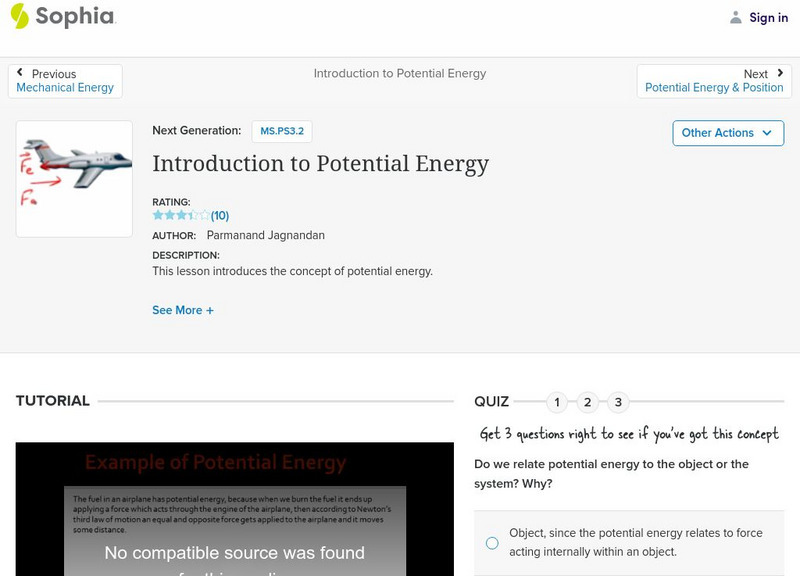The height and width of the screenshot is (576, 800).
Task: Click the Sign in link
Action: 768,17
